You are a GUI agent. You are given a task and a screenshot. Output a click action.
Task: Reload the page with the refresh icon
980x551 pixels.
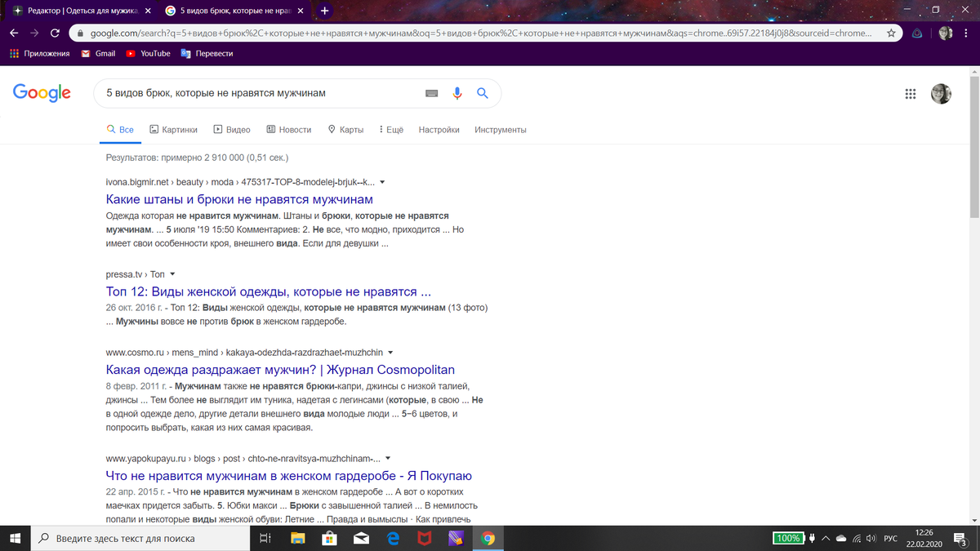tap(55, 33)
